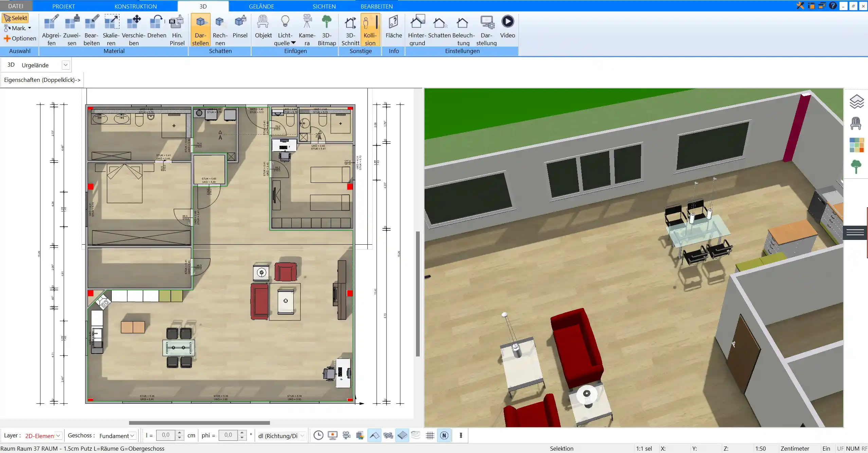Toggle the beams display button

click(388, 435)
